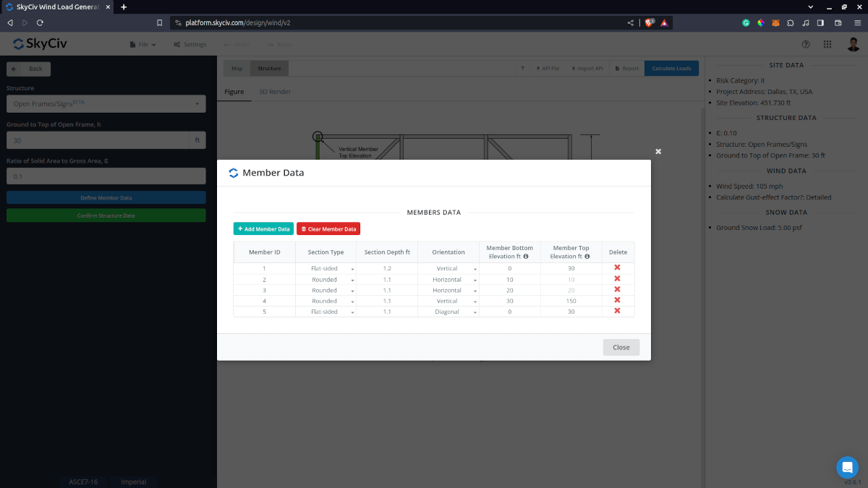The image size is (868, 488).
Task: Edit Section Depth cell of member 1
Action: click(x=386, y=268)
